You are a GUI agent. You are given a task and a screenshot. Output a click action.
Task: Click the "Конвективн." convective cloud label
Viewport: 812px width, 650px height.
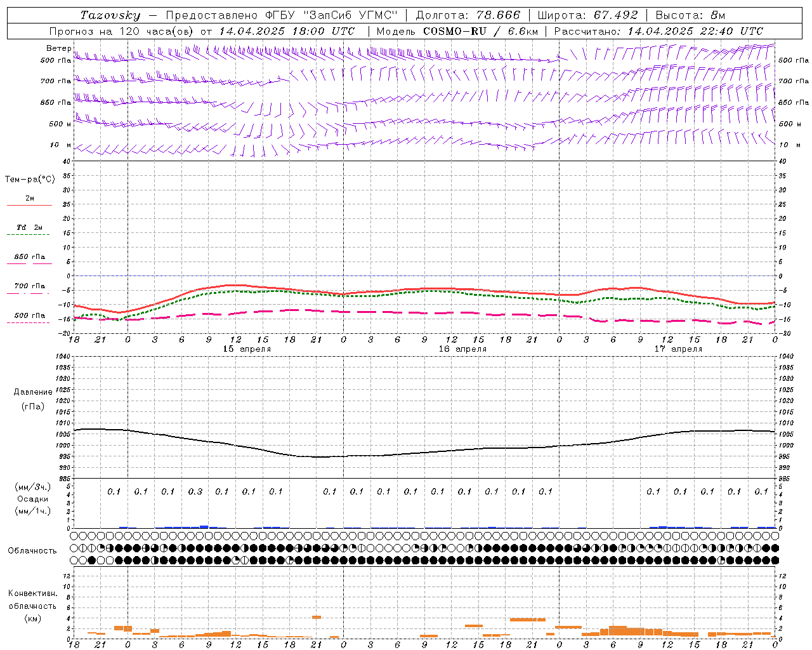(x=32, y=594)
